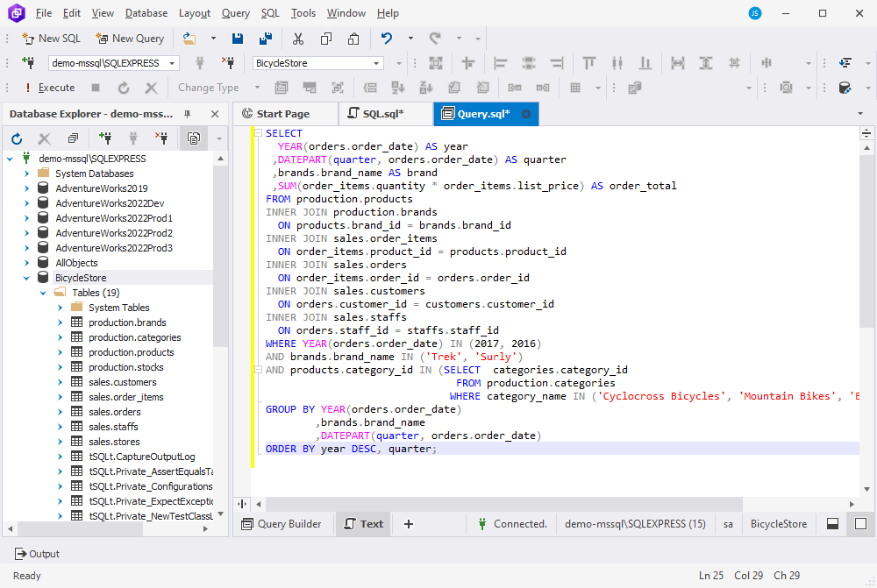Toggle the horizontal split layout button

pos(832,524)
